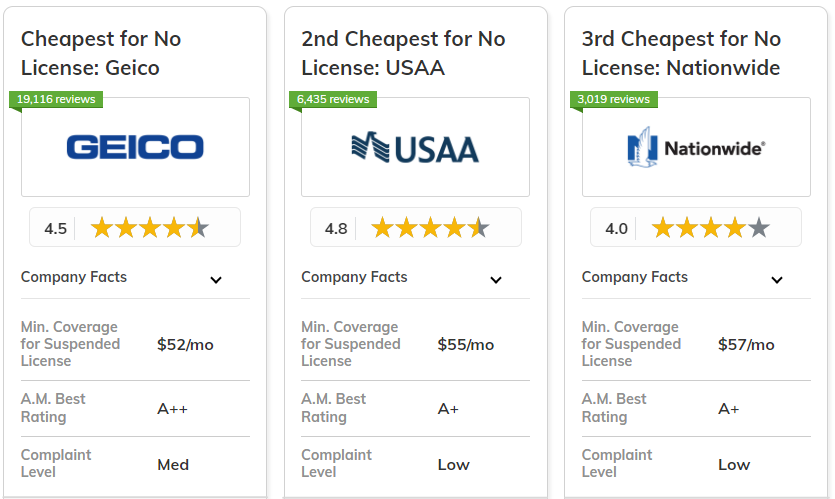Viewport: 835px width, 499px height.
Task: Click the Cheapest for No License: Geico heading
Action: [x=101, y=54]
